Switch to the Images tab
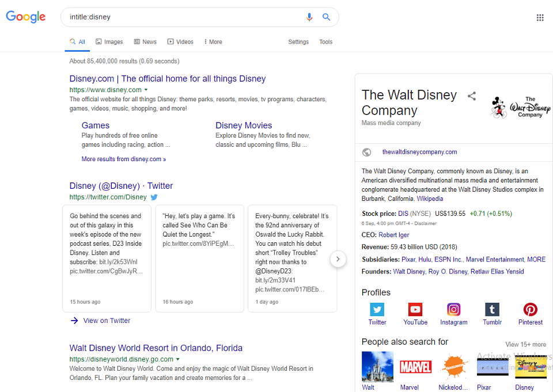 click(109, 41)
